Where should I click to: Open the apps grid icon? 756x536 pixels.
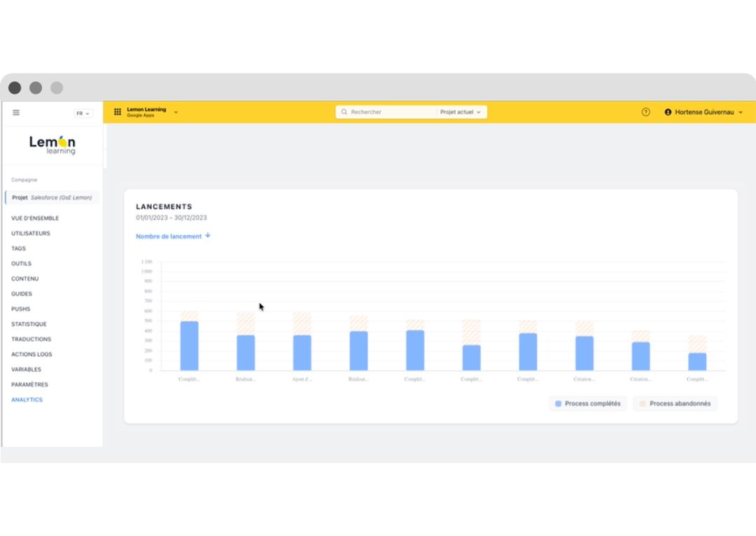tap(118, 112)
